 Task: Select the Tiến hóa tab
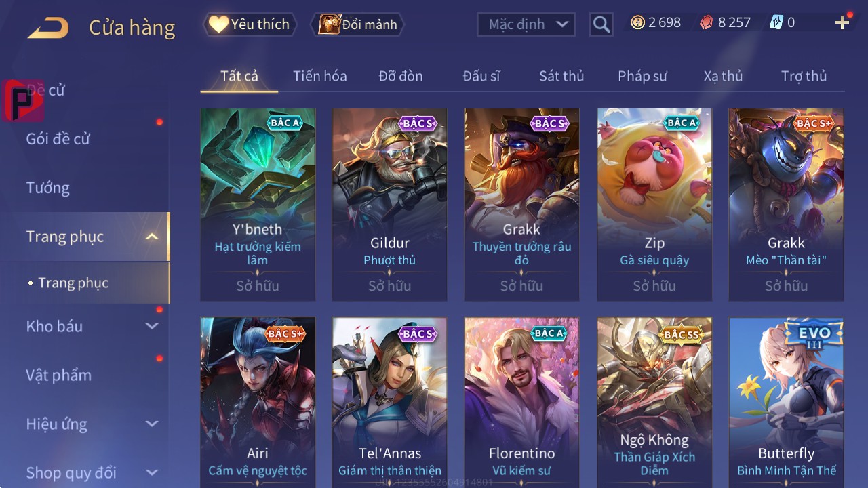point(320,76)
